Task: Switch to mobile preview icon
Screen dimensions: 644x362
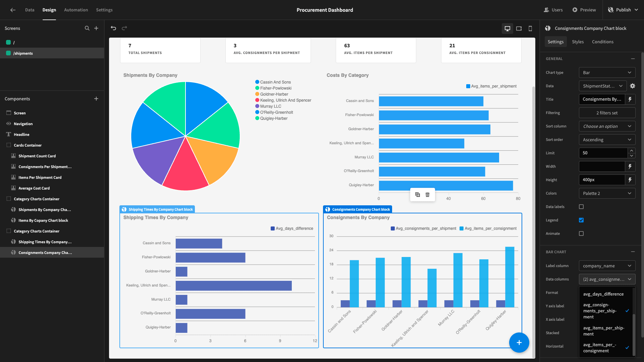Action: tap(530, 29)
